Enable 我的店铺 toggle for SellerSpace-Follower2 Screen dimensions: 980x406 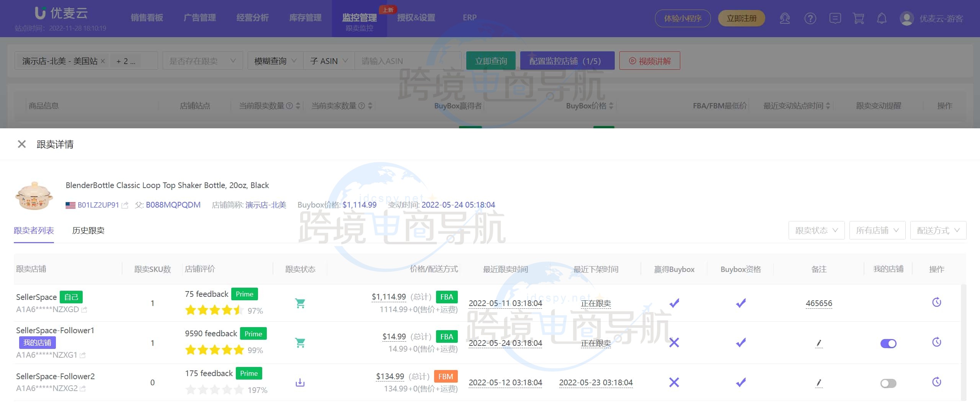point(888,383)
